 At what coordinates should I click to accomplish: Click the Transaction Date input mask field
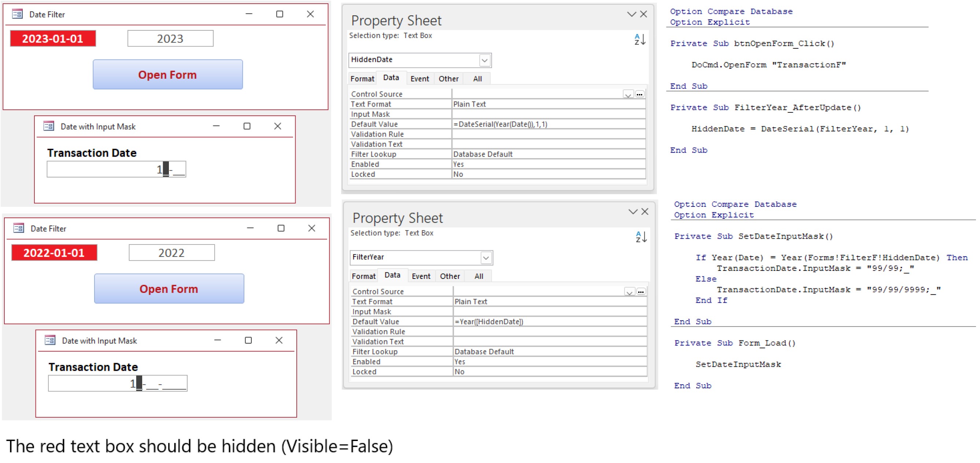tap(116, 168)
